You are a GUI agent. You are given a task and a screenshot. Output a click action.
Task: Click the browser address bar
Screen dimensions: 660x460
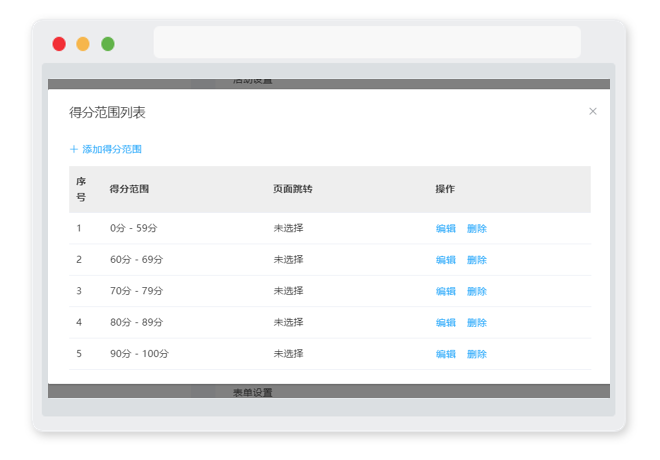click(x=367, y=42)
